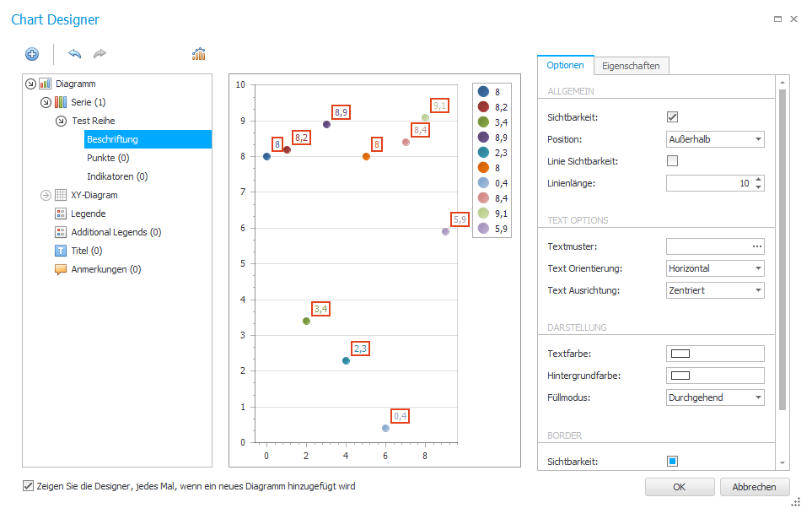This screenshot has height=519, width=812.
Task: Open the Füllmodus dropdown
Action: (715, 397)
